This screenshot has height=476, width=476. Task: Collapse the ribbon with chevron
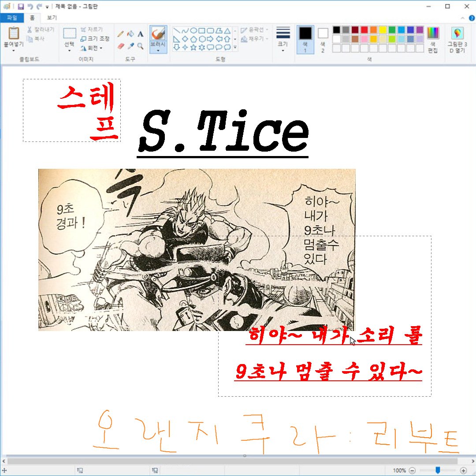[462, 18]
